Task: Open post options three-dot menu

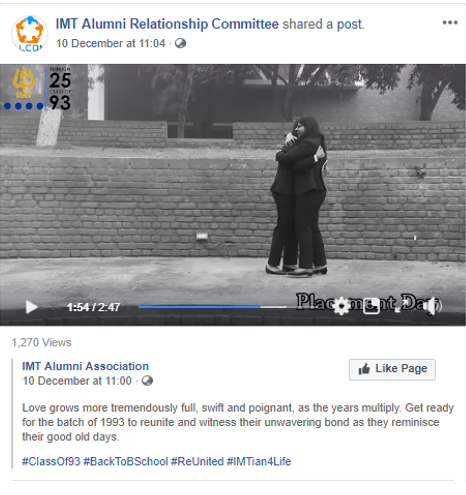Action: point(450,23)
